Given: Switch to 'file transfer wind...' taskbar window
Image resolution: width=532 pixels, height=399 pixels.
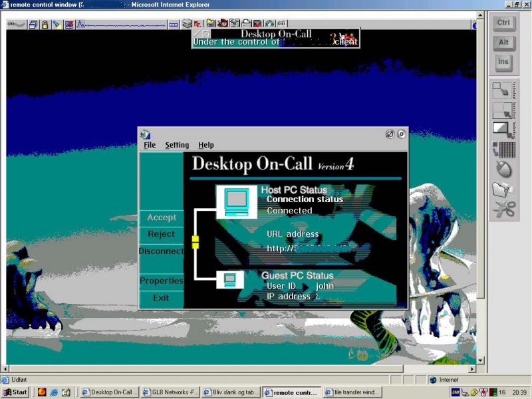Looking at the screenshot, I should pos(352,392).
